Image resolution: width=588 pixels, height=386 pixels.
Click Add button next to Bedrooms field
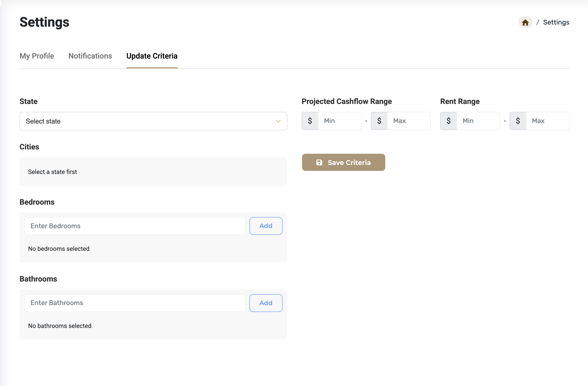pyautogui.click(x=266, y=226)
